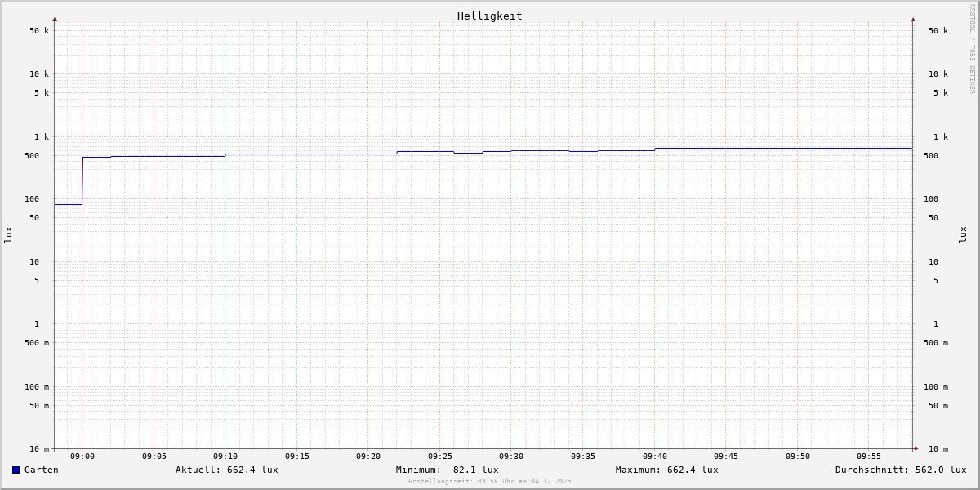Click the red arrow atop the right y-axis
980x490 pixels.
[913, 19]
